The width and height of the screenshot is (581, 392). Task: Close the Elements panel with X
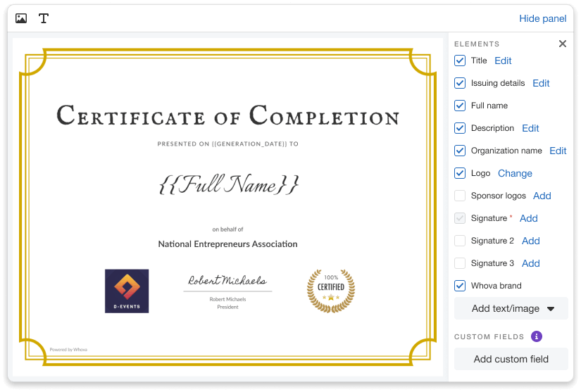pyautogui.click(x=562, y=44)
